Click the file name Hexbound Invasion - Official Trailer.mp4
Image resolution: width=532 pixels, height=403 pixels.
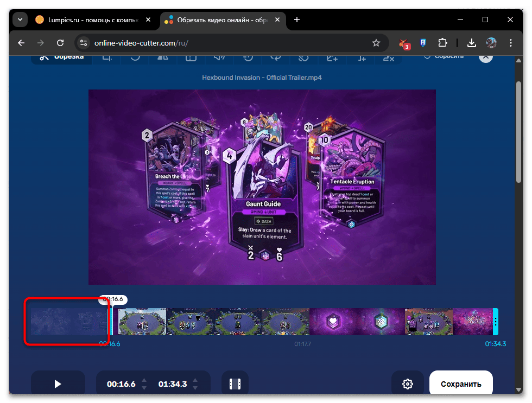[x=262, y=78]
